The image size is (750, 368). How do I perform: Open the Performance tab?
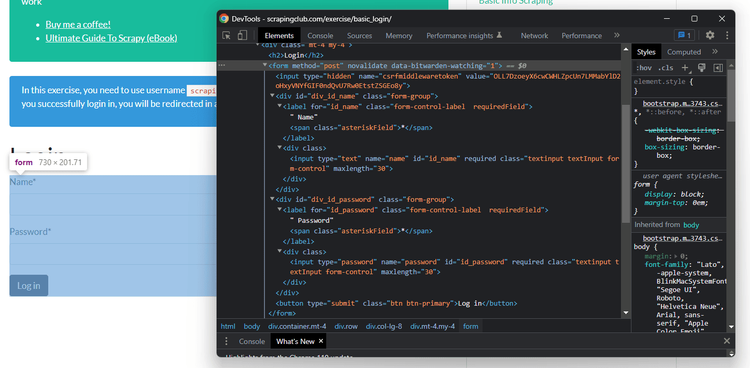582,35
